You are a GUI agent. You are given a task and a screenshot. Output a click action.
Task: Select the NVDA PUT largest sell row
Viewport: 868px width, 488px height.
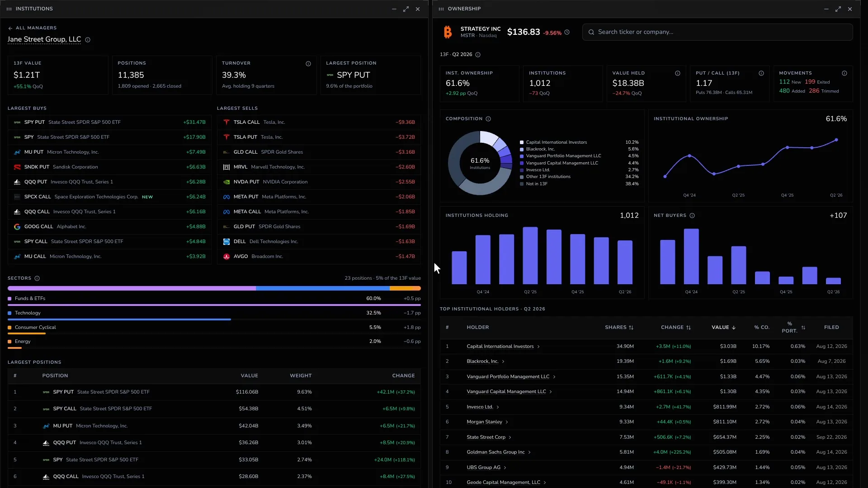(319, 182)
